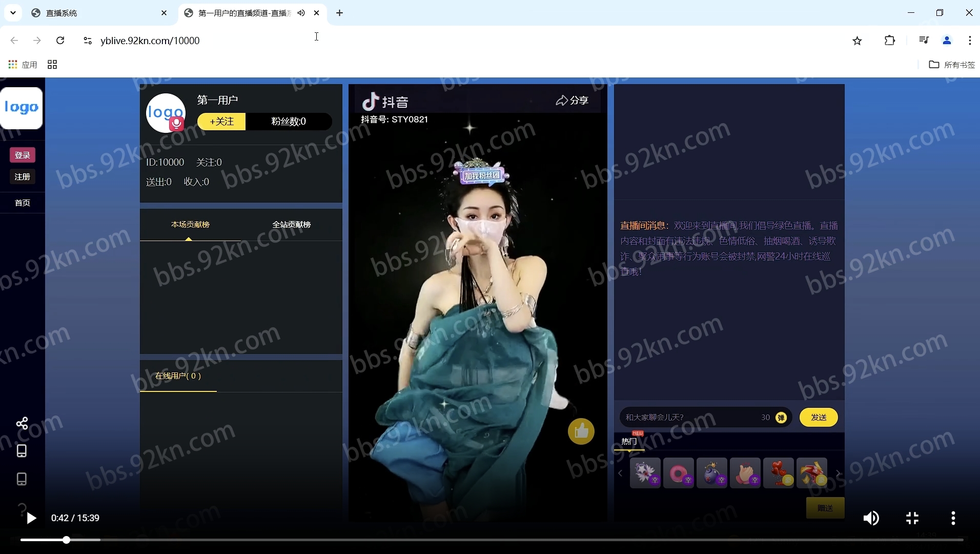Viewport: 980px width, 554px height.
Task: Select the 热门 gifts tab
Action: tap(629, 441)
